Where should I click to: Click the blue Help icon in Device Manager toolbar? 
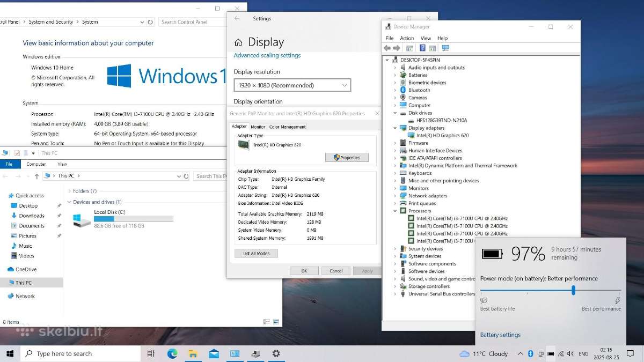pyautogui.click(x=422, y=48)
